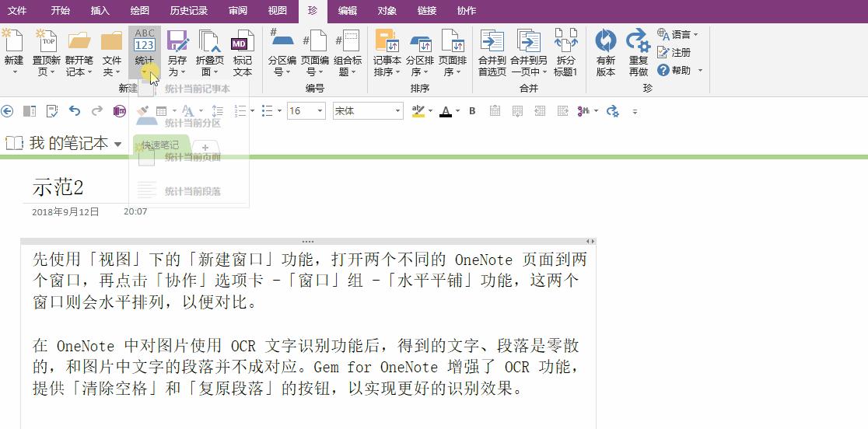Open the quick access toolbar customize arrow
Screen dimensions: 868x429
click(x=635, y=112)
